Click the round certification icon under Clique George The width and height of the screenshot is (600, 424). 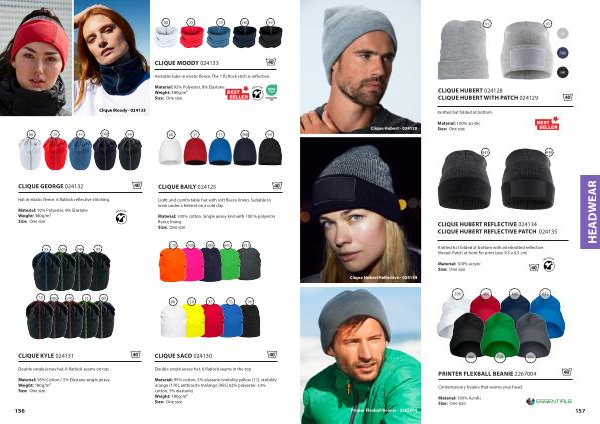121,217
